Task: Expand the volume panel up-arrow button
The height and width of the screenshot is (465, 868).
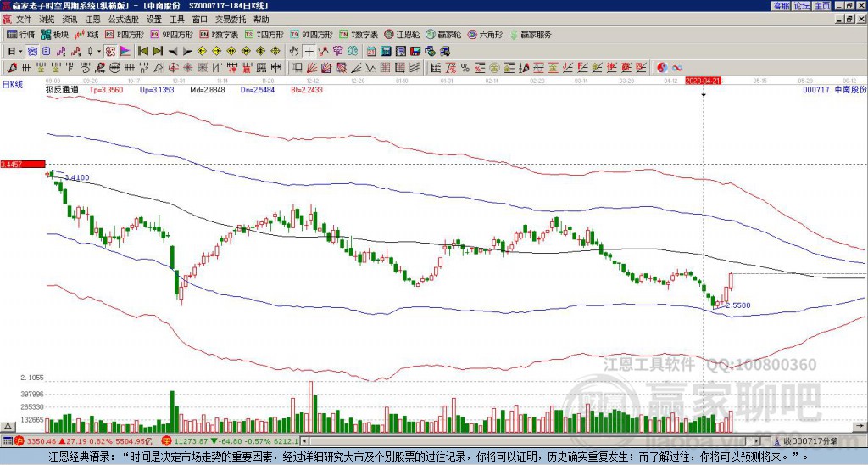Action: [x=8, y=426]
